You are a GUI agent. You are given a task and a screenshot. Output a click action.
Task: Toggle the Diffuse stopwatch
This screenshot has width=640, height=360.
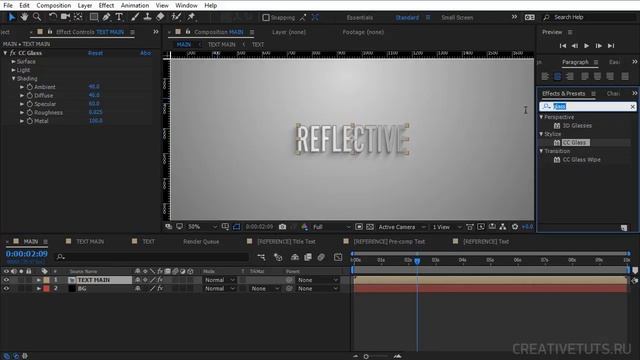click(30, 96)
